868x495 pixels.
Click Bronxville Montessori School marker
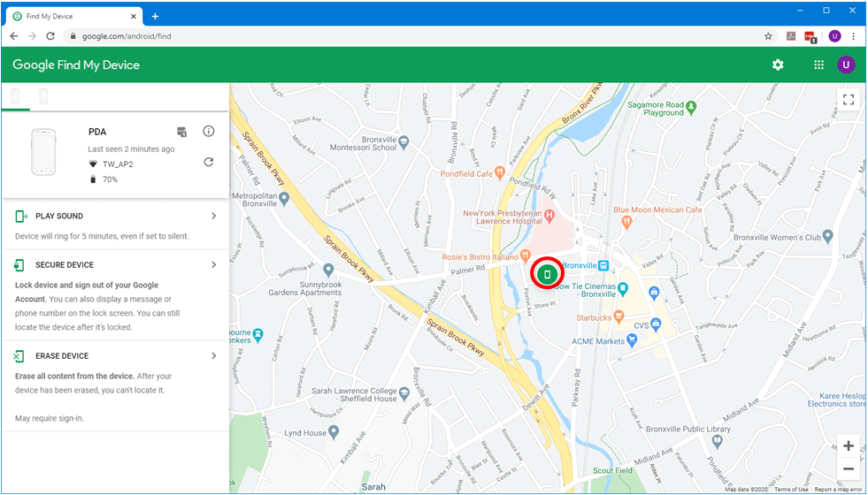click(x=403, y=141)
